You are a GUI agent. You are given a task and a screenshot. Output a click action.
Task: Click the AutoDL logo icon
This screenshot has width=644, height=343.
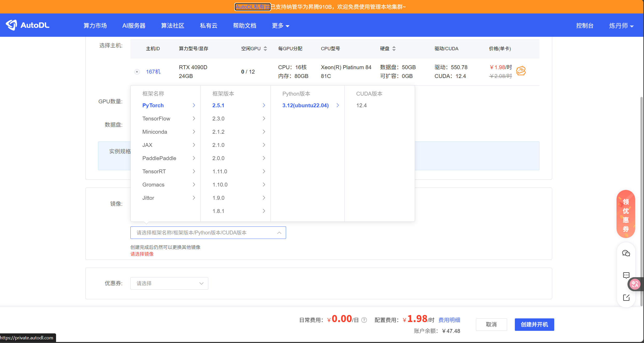(x=11, y=25)
